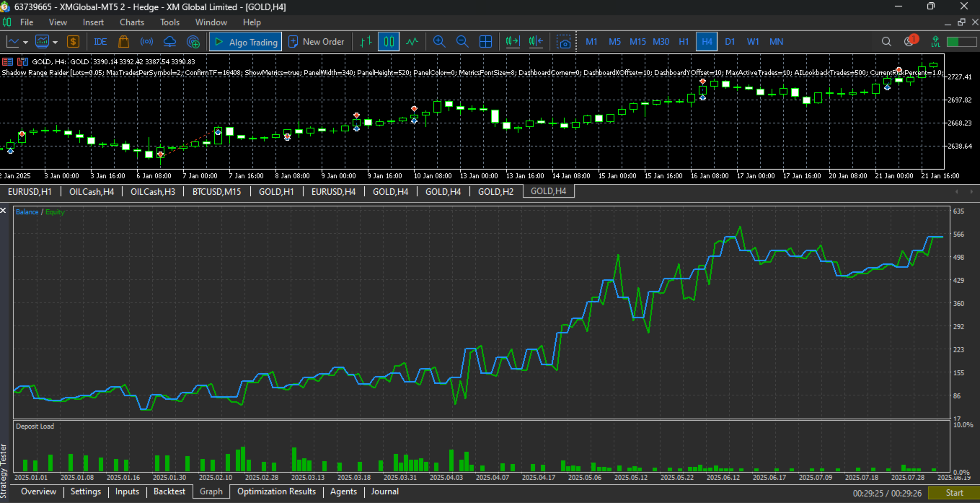
Task: Zoom in on the chart
Action: [439, 42]
